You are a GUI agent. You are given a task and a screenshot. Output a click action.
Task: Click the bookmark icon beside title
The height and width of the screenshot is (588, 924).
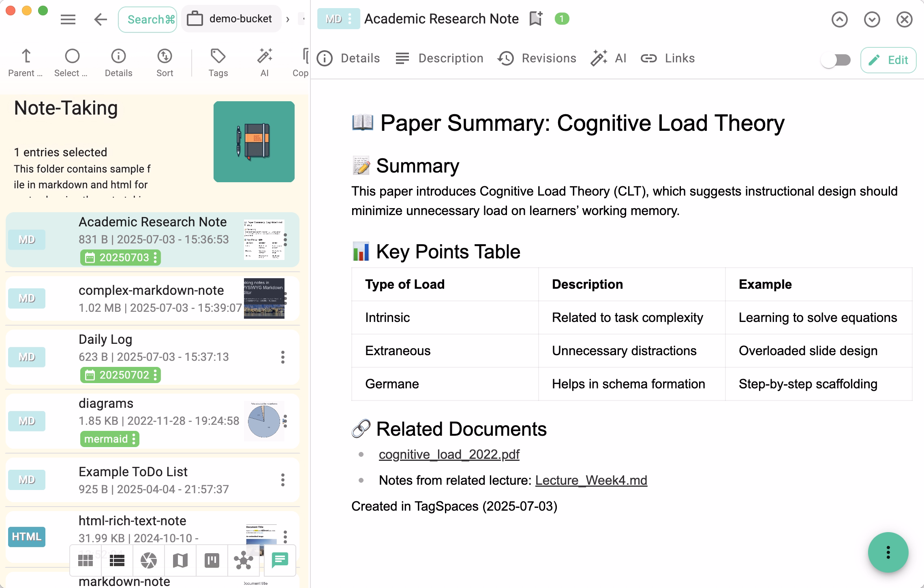coord(536,19)
